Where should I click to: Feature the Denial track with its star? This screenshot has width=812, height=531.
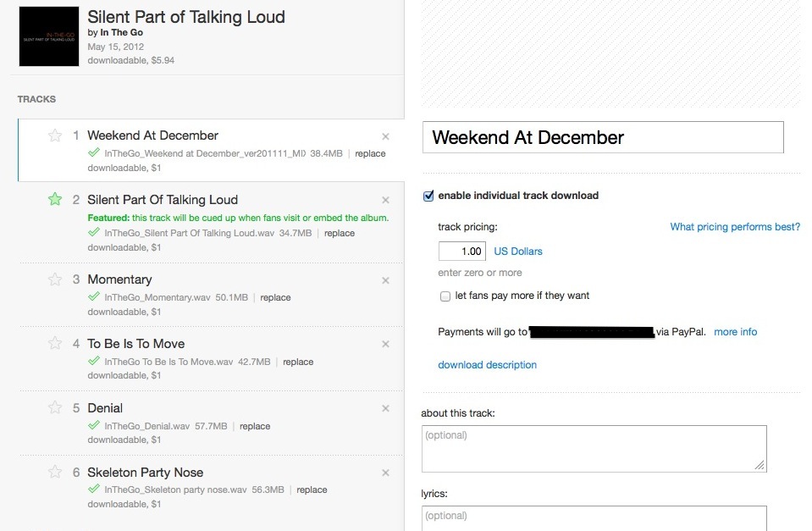pos(55,408)
